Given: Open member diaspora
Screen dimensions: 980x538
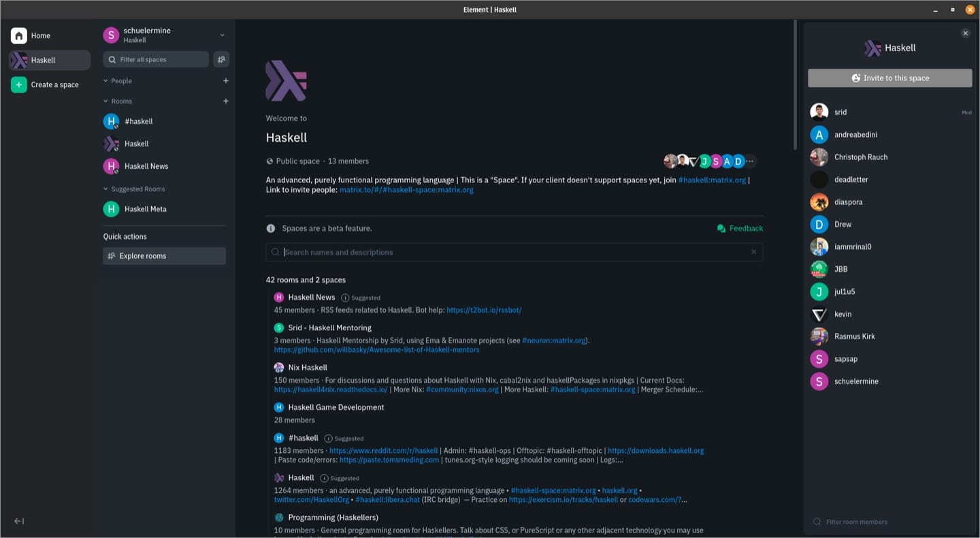Looking at the screenshot, I should 890,202.
